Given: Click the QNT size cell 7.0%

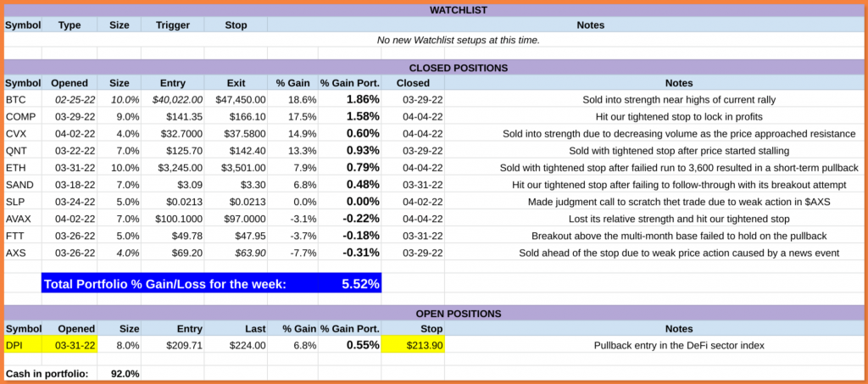Looking at the screenshot, I should (x=119, y=151).
